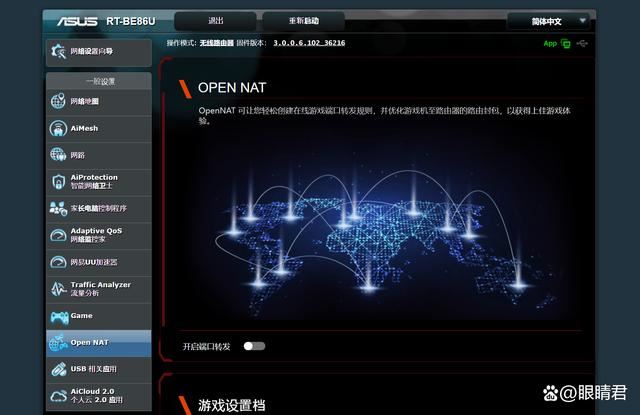This screenshot has width=640, height=415.
Task: Open 家长电脑控制程序 parental controls
Action: [98, 208]
